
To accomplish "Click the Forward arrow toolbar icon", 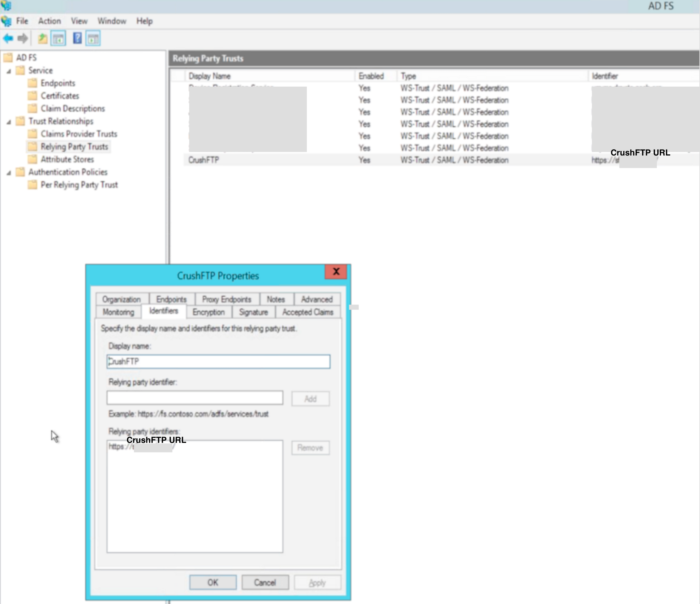I will point(23,39).
